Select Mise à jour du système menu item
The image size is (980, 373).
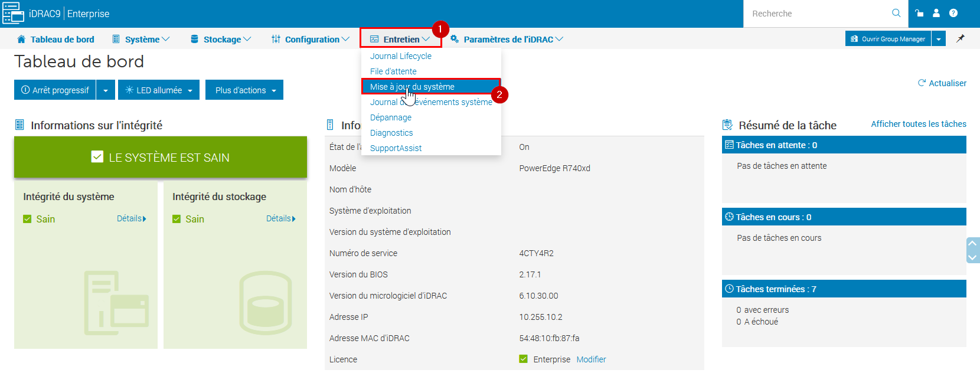412,87
